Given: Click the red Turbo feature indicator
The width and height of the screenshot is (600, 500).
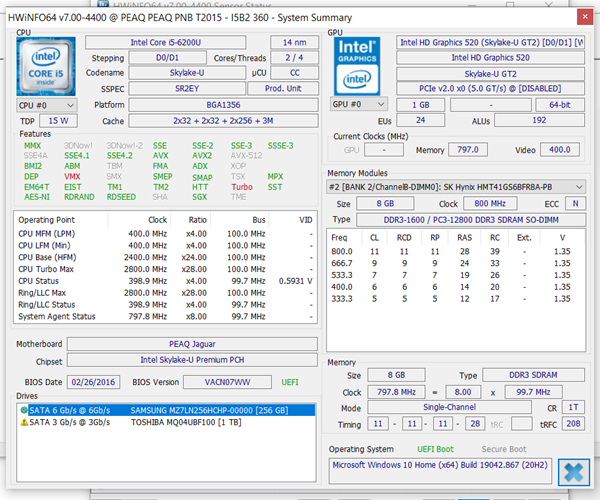Looking at the screenshot, I should pos(242,187).
